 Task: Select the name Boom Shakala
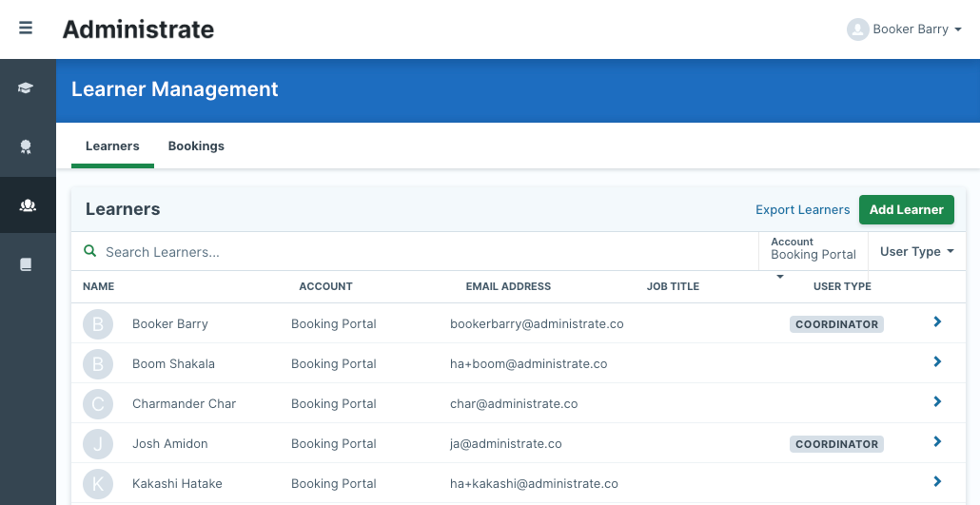(x=174, y=363)
